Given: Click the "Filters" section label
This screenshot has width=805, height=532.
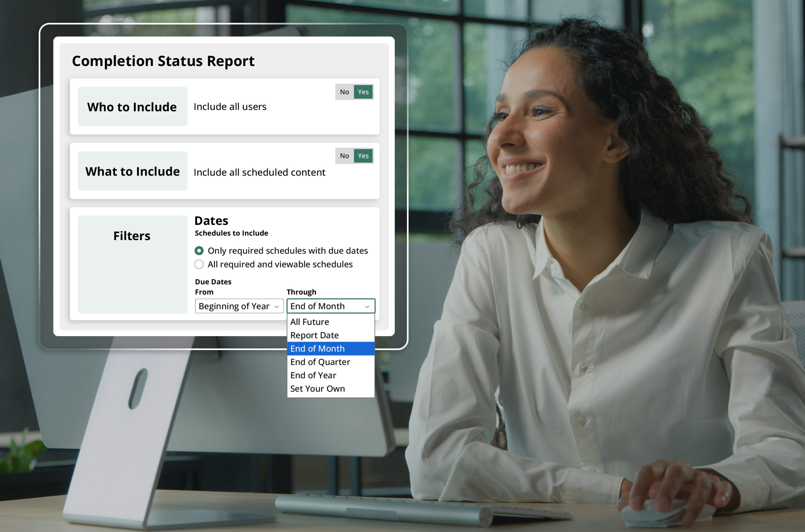Looking at the screenshot, I should [132, 235].
